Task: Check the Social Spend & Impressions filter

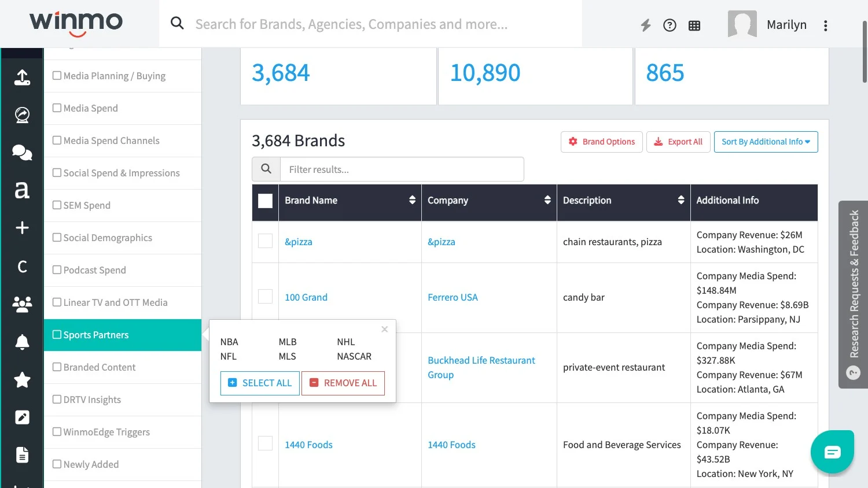Action: point(57,172)
